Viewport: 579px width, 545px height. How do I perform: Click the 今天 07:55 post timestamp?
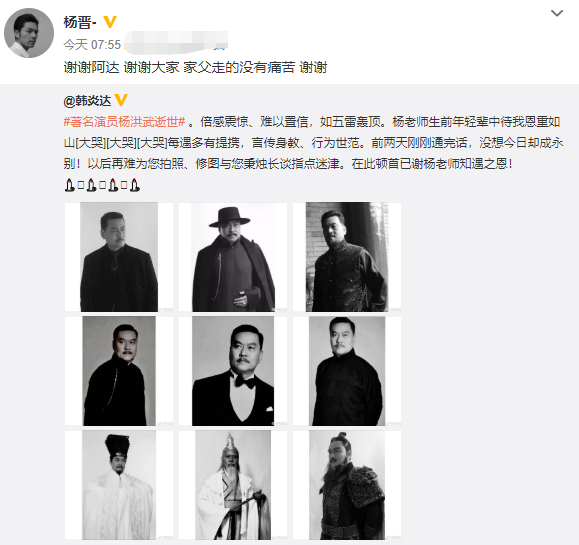[92, 45]
